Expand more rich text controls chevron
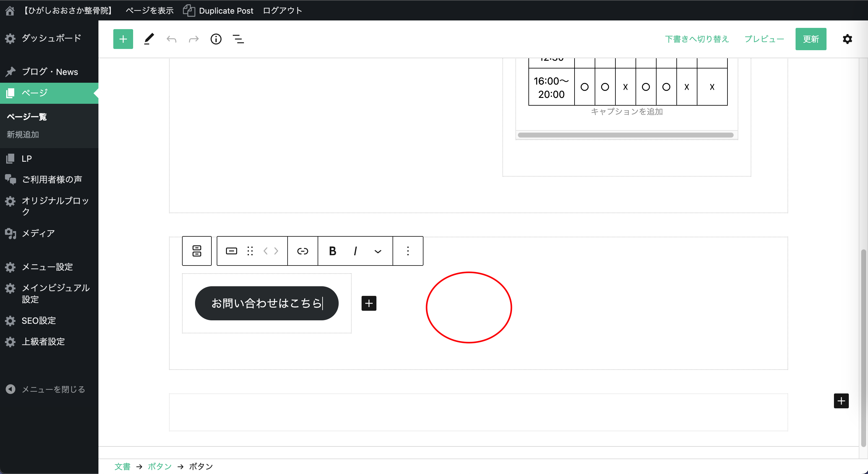 pos(378,252)
